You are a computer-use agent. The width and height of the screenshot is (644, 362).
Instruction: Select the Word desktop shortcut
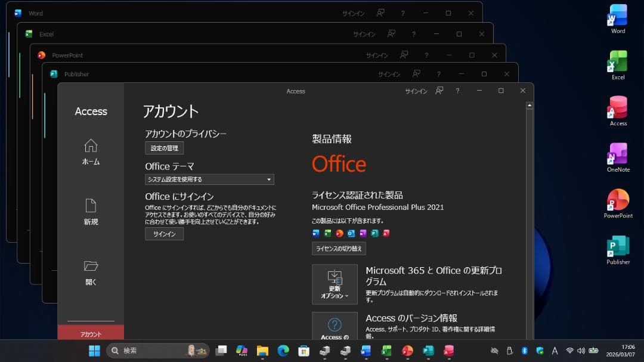coord(618,19)
